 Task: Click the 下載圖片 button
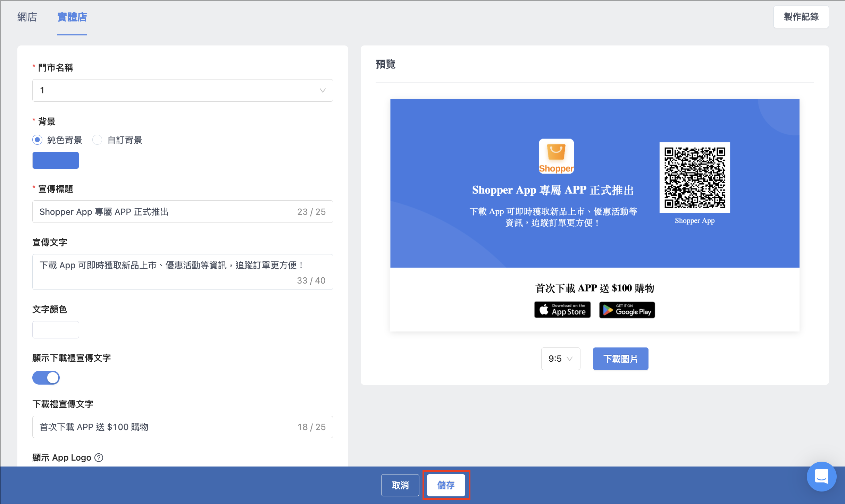coord(620,359)
